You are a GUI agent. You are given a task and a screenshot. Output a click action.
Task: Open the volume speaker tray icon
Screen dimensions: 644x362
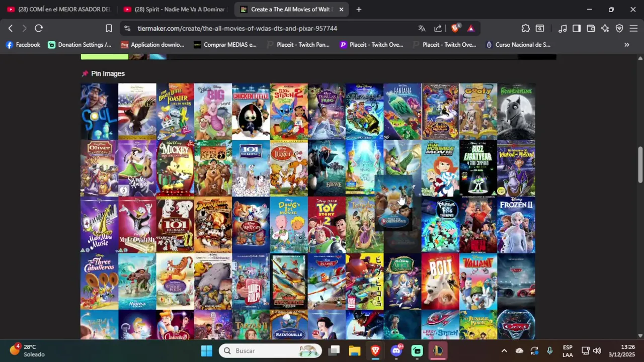[x=597, y=350]
